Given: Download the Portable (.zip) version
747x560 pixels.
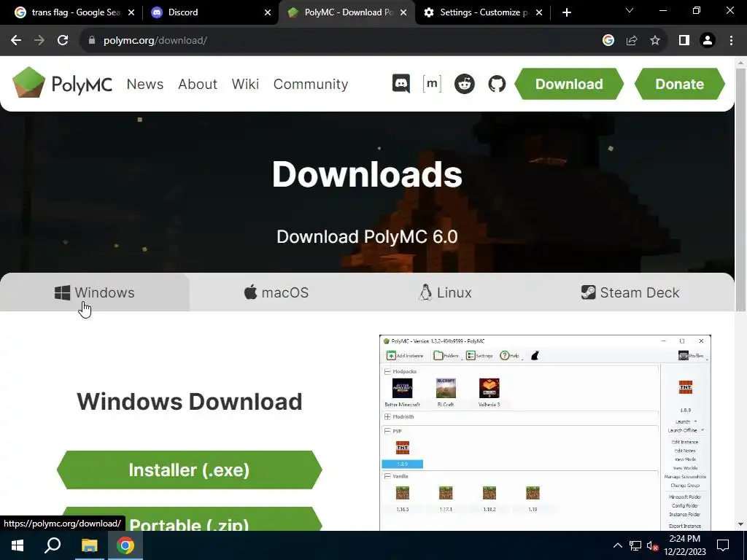Looking at the screenshot, I should 189,520.
